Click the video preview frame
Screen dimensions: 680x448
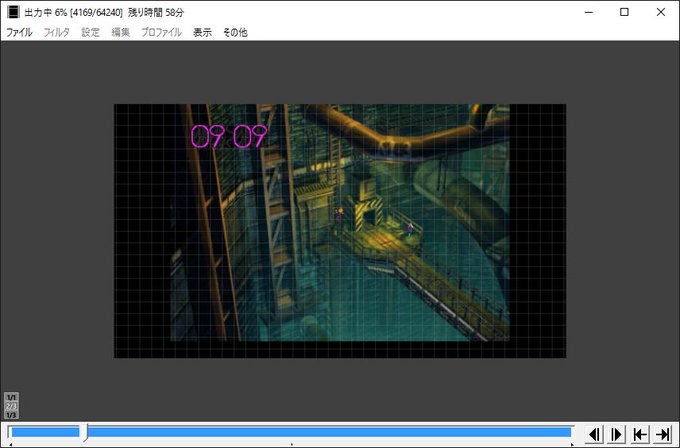pos(340,231)
